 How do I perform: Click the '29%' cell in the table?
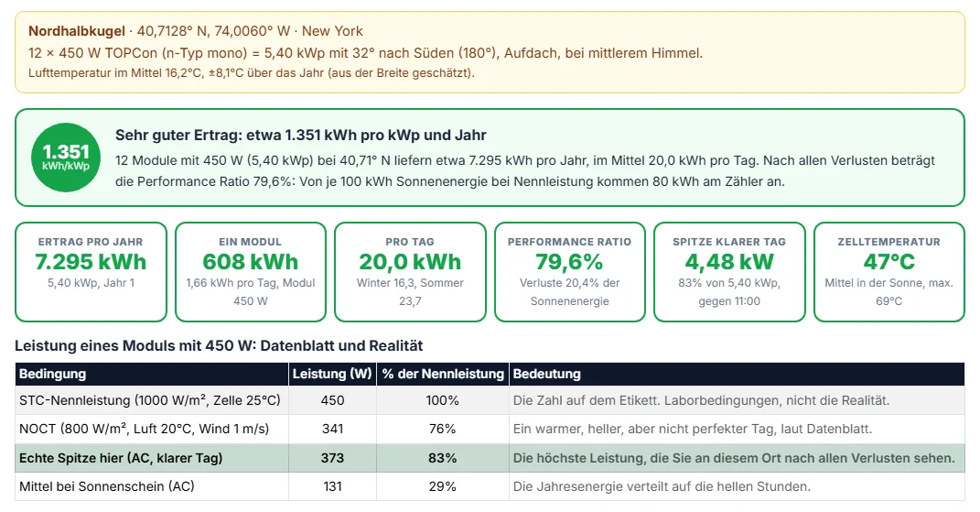tap(443, 486)
